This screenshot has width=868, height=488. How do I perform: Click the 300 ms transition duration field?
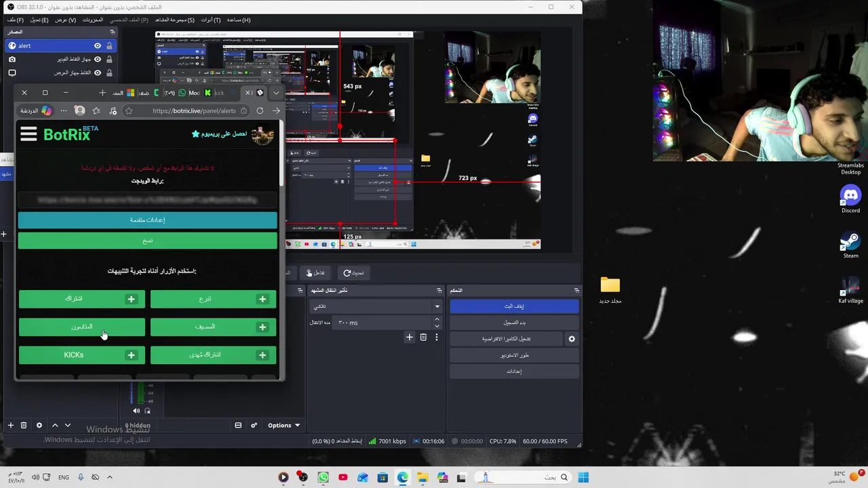click(x=383, y=323)
